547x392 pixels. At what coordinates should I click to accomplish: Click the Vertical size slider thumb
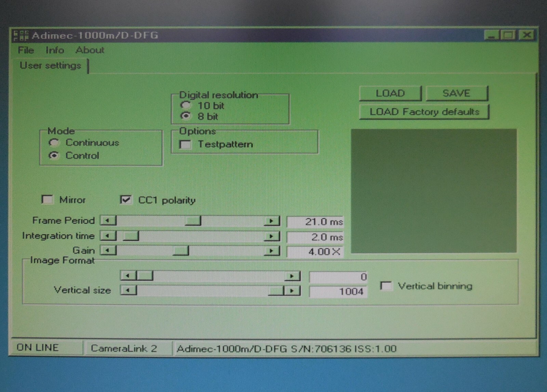[x=276, y=291]
